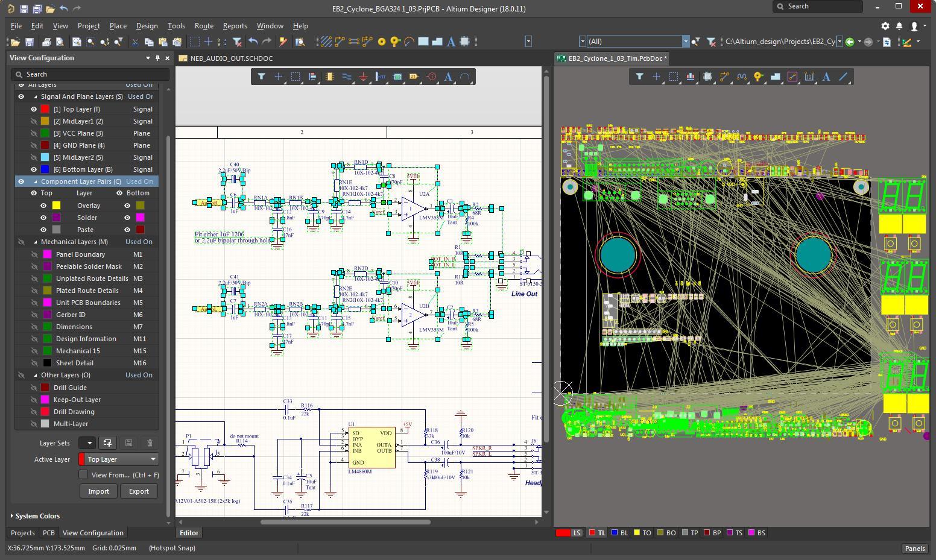Click the Place String icon in the main toolbar
The height and width of the screenshot is (560, 936).
click(451, 42)
